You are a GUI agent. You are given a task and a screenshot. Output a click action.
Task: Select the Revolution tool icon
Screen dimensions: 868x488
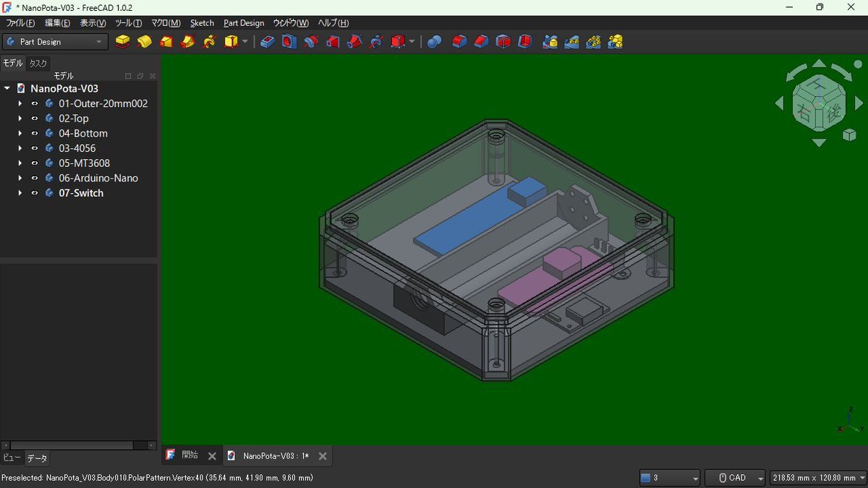click(x=145, y=42)
